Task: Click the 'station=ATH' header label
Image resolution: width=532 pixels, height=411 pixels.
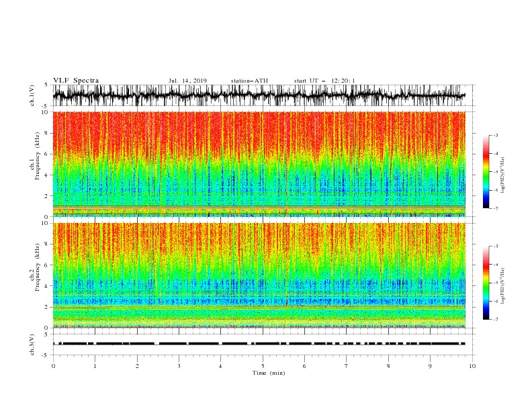Action: (x=249, y=81)
